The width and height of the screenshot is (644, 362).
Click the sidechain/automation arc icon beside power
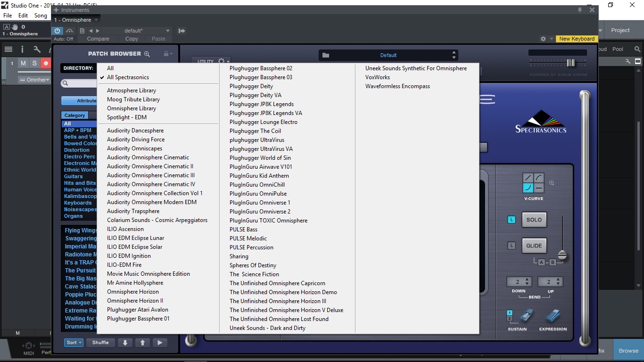pyautogui.click(x=70, y=31)
